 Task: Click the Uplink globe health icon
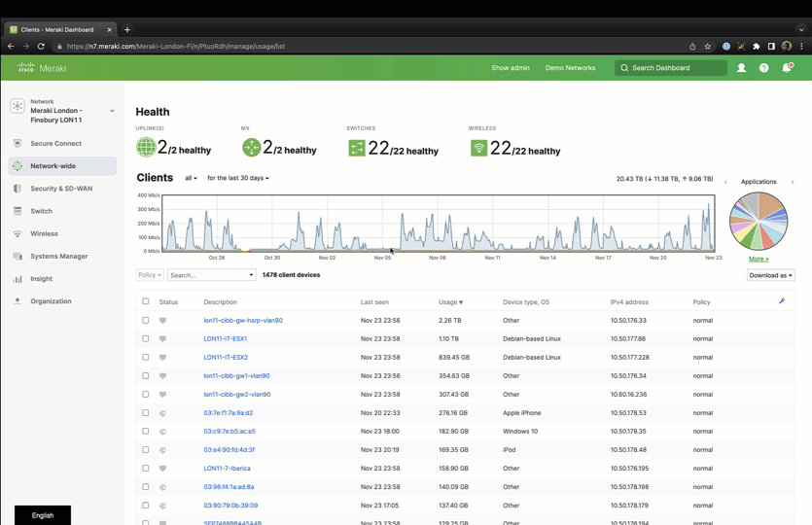tap(146, 147)
